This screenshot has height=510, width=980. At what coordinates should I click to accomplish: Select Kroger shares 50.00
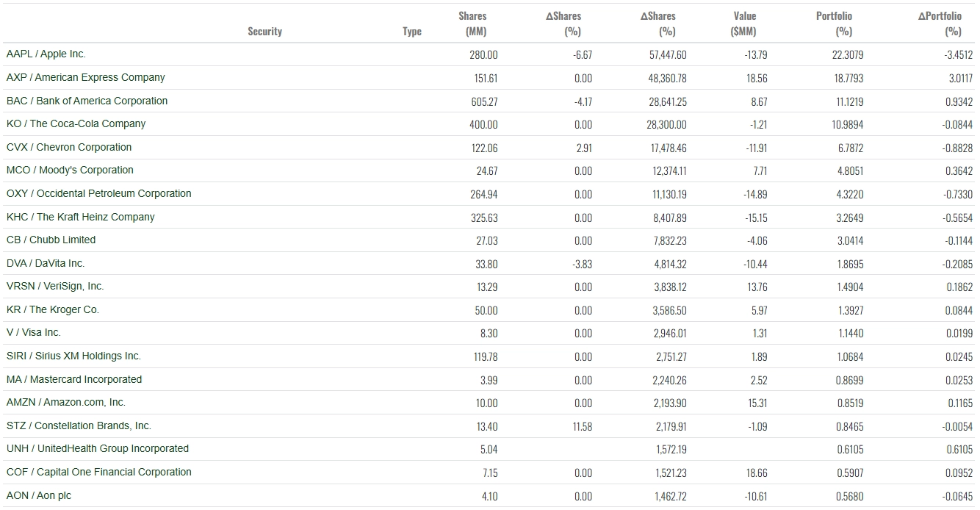[486, 311]
